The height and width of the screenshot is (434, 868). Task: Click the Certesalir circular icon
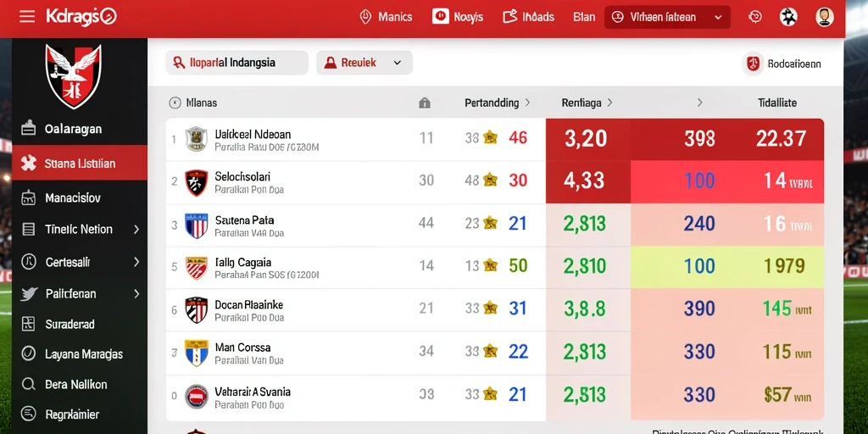[28, 261]
